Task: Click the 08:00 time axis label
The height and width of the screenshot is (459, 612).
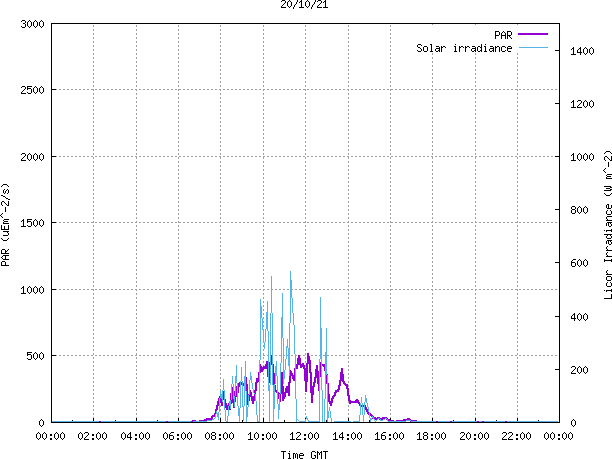Action: [219, 436]
